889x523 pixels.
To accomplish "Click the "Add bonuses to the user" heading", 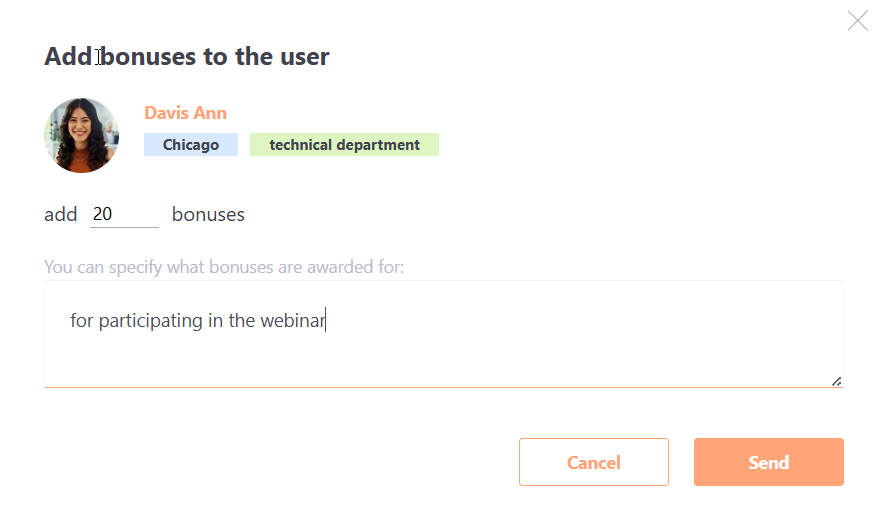I will [x=187, y=56].
